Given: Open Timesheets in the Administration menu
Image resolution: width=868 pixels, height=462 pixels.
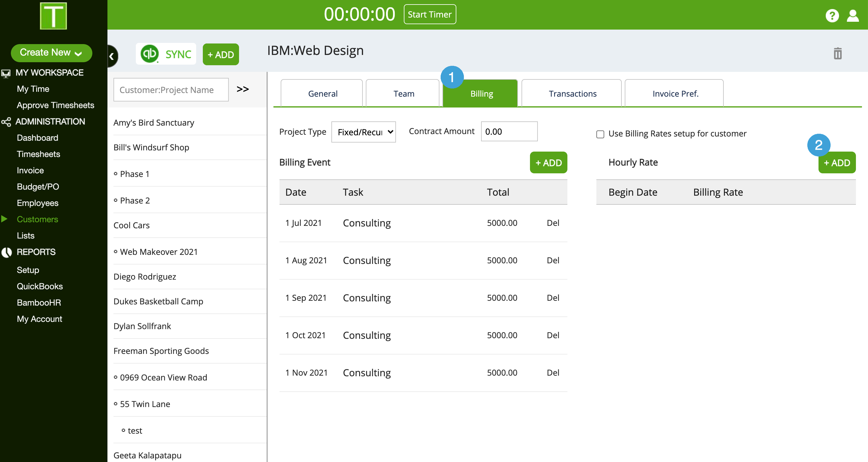Looking at the screenshot, I should 38,154.
